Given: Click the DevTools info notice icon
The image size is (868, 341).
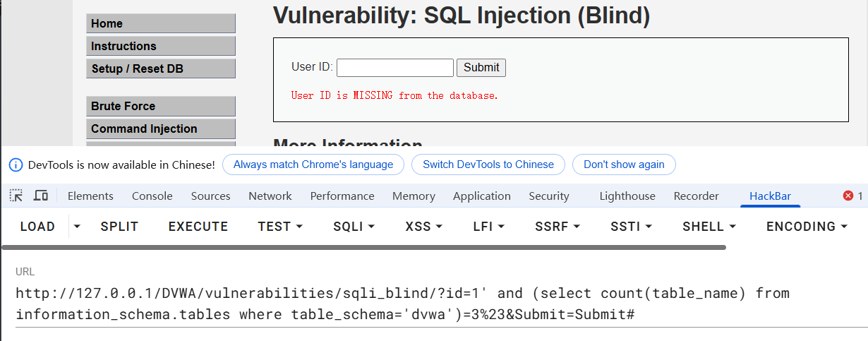Looking at the screenshot, I should (16, 164).
